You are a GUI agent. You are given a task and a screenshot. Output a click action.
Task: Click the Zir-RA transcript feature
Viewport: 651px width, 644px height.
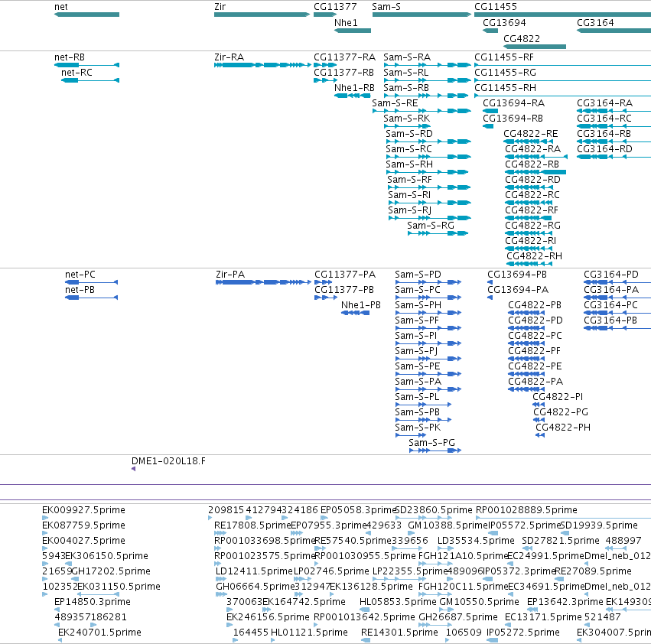click(x=262, y=65)
